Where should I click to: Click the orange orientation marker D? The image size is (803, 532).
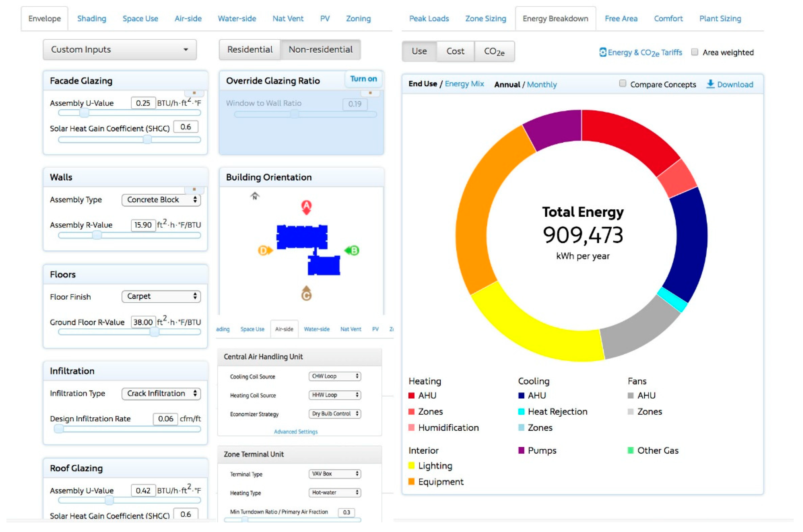(x=265, y=250)
